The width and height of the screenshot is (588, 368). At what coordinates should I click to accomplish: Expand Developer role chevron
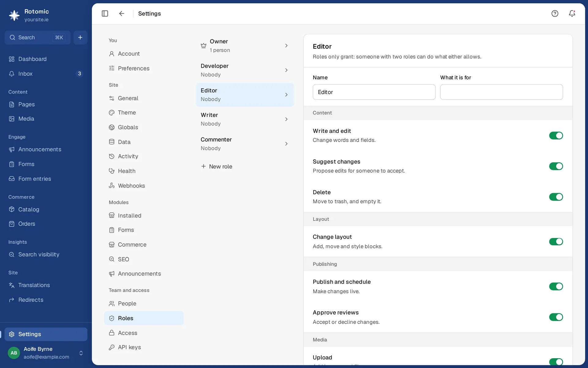pos(286,70)
